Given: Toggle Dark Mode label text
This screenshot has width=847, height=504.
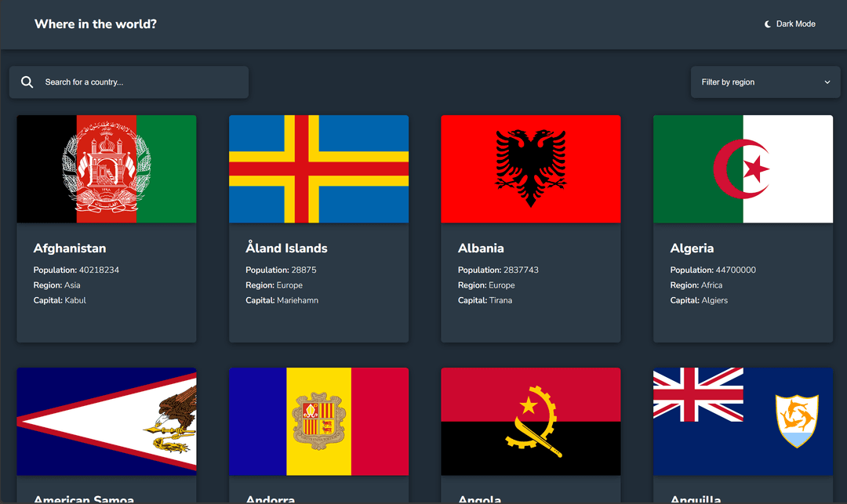Looking at the screenshot, I should click(x=795, y=24).
